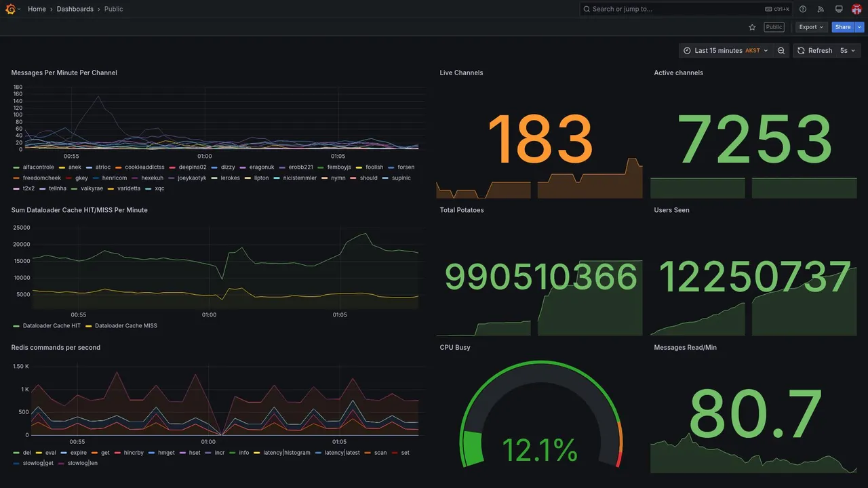Expand the 5s refresh interval dropdown
Screen dimensions: 868x488
coord(848,51)
